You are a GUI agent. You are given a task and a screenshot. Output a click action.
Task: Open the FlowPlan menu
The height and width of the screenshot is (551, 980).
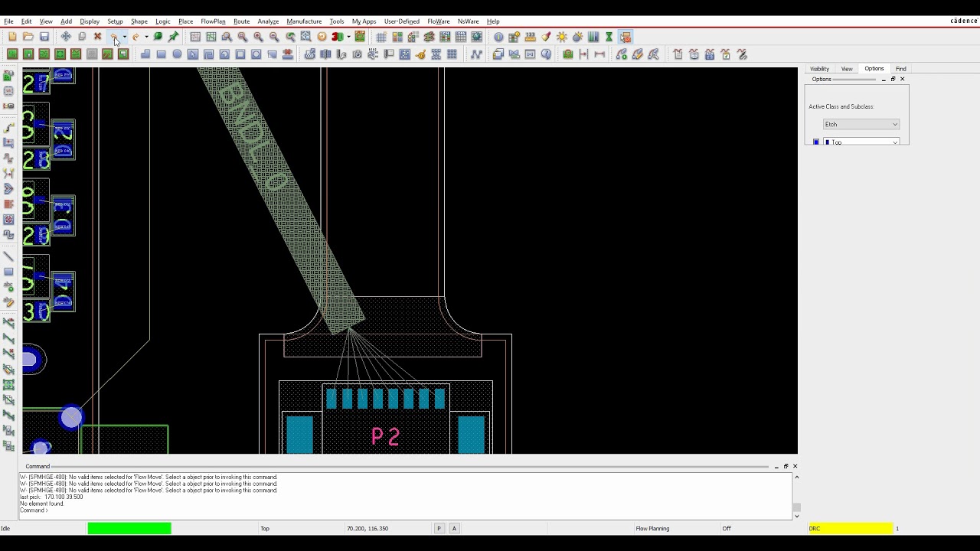click(213, 21)
